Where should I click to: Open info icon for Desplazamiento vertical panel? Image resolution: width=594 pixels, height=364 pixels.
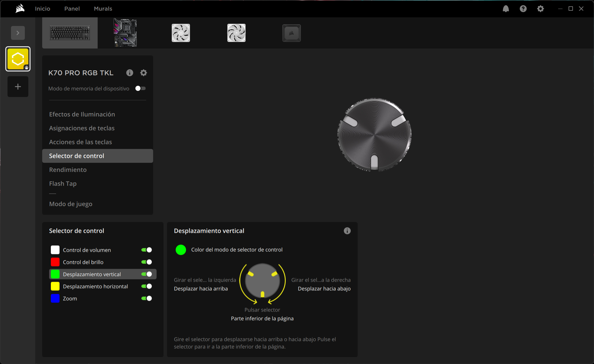[x=347, y=231]
